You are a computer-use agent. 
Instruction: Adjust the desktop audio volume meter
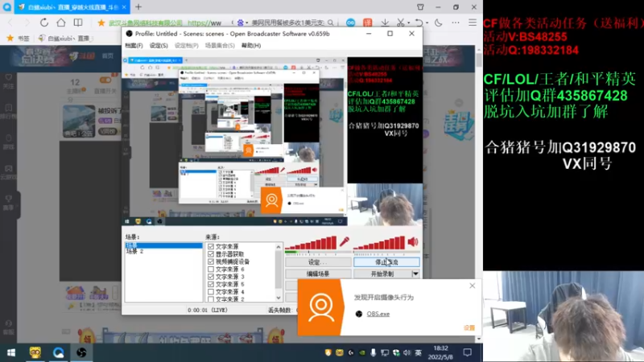pyautogui.click(x=379, y=243)
